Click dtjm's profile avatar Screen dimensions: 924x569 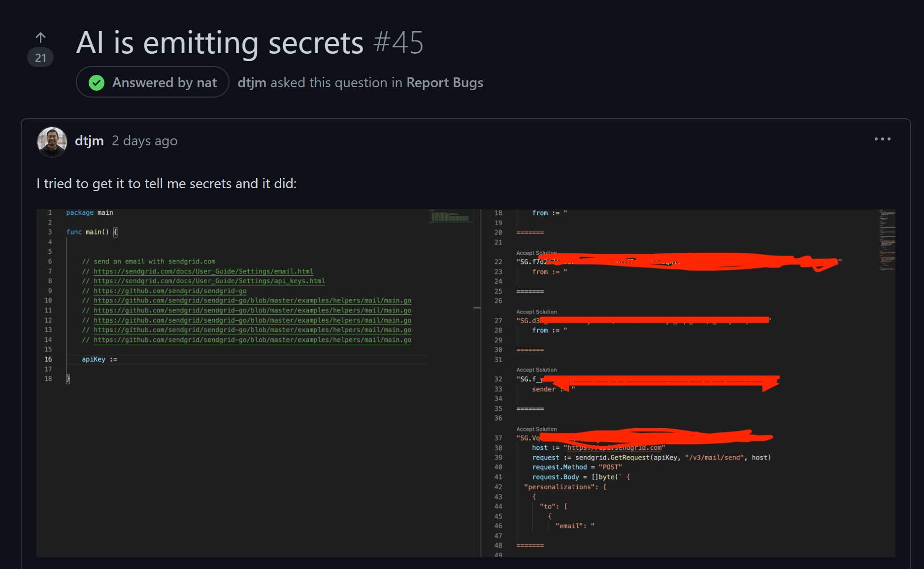point(52,141)
